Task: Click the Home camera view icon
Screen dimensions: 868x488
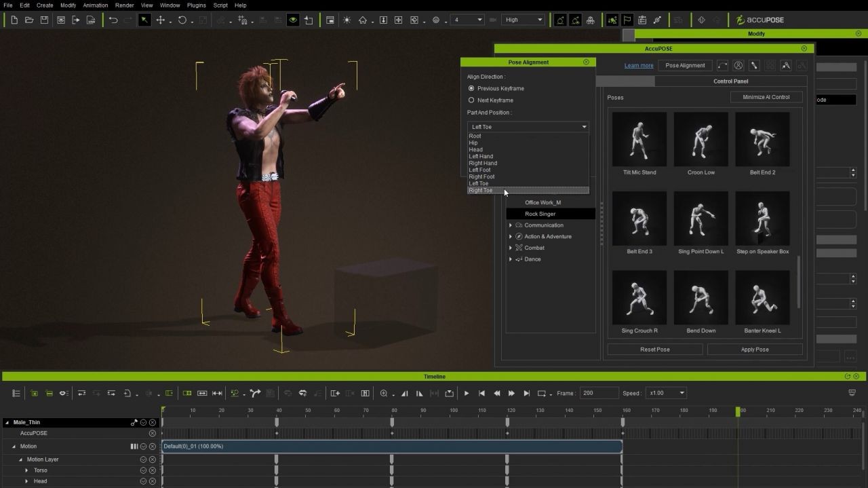Action: [x=363, y=20]
